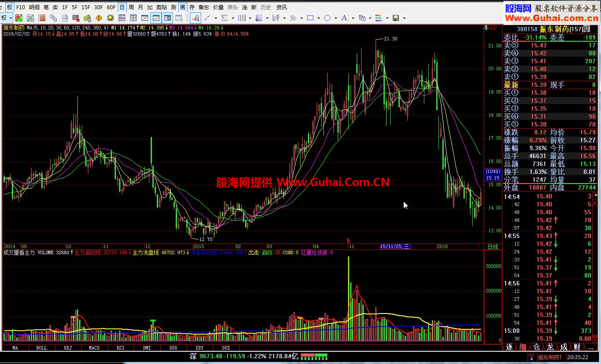601x364 pixels.
Task: Open dropdown arrow next to save icon
Action: pyautogui.click(x=404, y=18)
